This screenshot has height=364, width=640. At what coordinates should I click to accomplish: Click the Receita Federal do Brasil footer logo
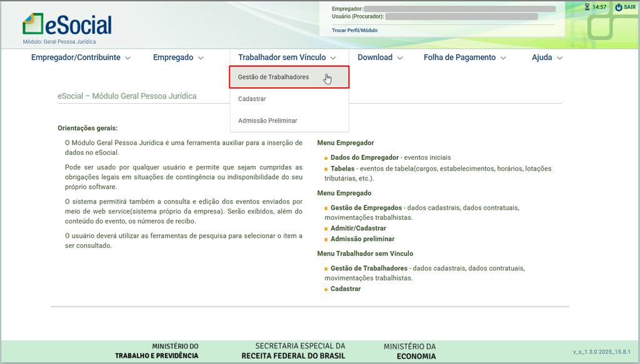[293, 351]
